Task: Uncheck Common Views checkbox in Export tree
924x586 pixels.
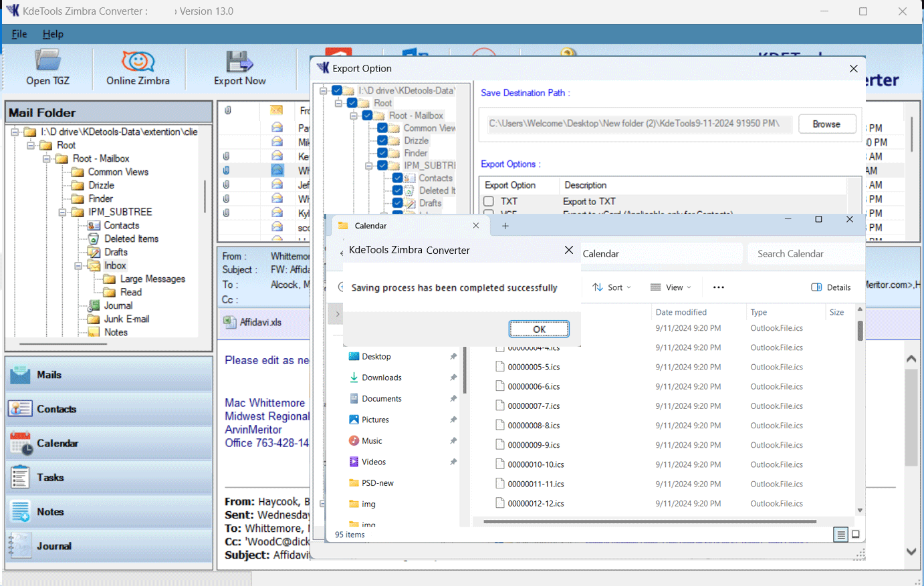Action: 382,128
